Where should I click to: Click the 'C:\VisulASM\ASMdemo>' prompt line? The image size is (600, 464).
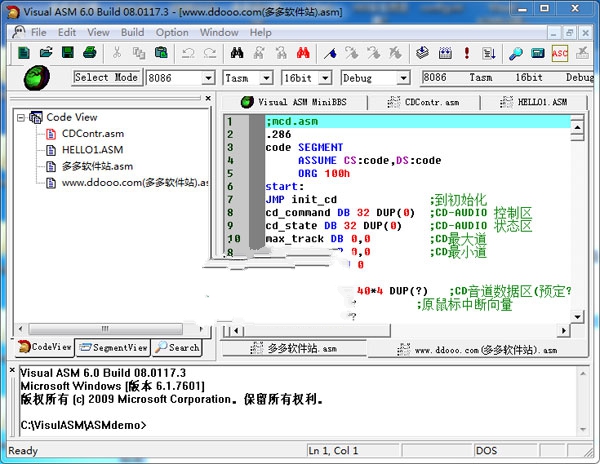point(83,425)
